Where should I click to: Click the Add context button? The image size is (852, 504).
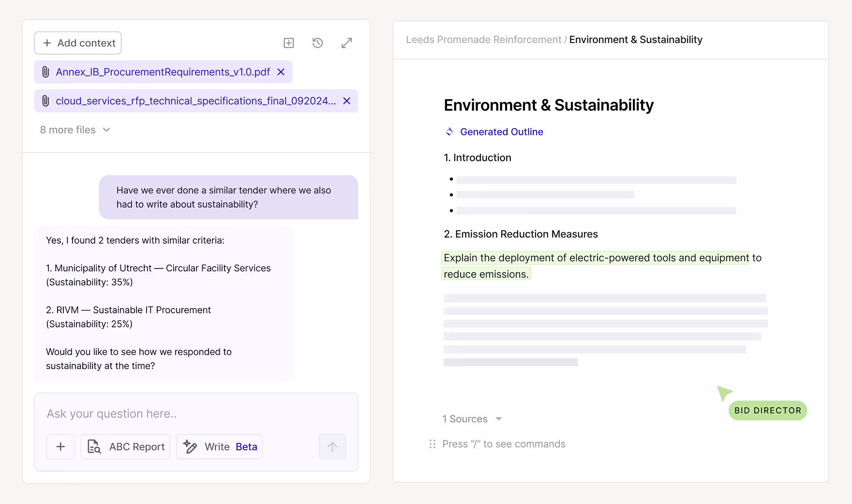pyautogui.click(x=78, y=43)
